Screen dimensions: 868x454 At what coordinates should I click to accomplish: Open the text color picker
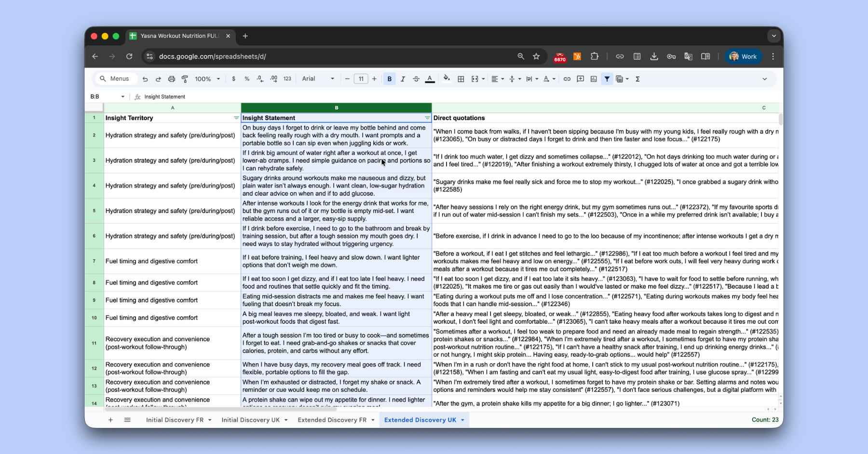430,79
